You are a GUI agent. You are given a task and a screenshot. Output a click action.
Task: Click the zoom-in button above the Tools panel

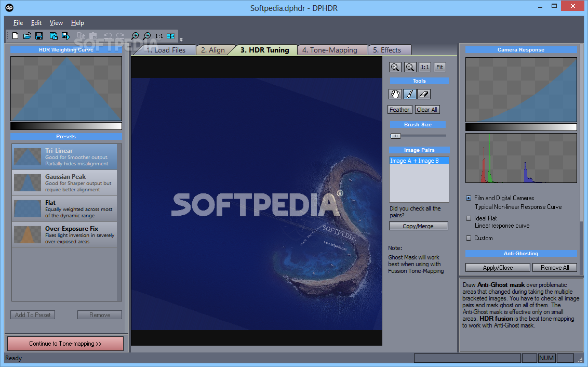pyautogui.click(x=395, y=67)
